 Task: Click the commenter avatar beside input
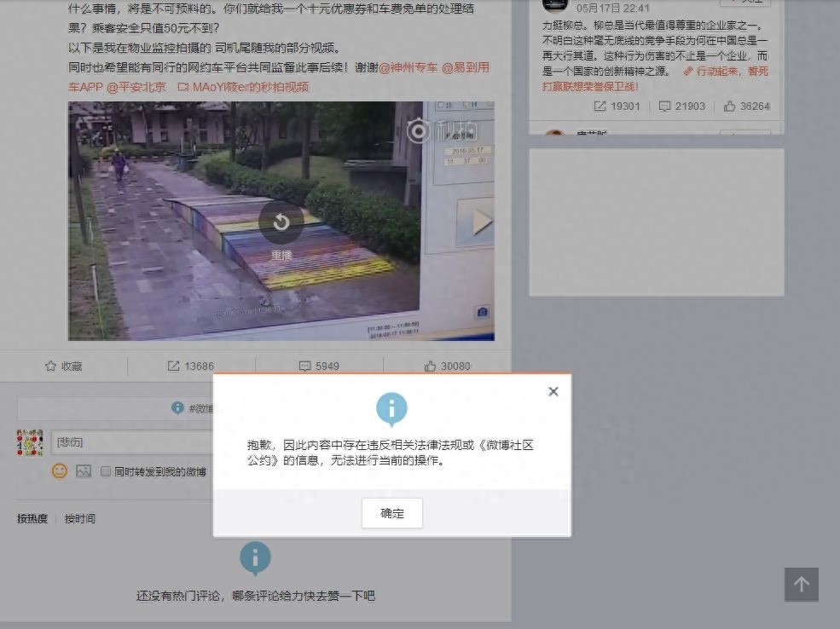30,442
